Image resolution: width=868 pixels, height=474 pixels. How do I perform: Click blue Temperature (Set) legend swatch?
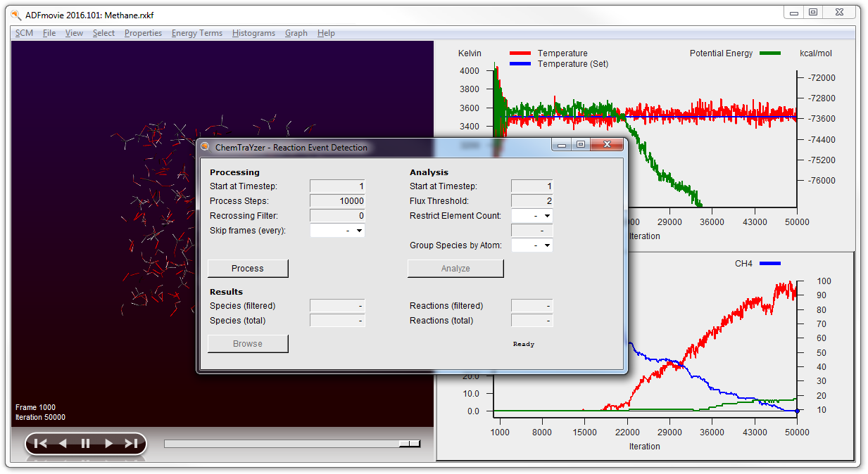click(x=520, y=64)
